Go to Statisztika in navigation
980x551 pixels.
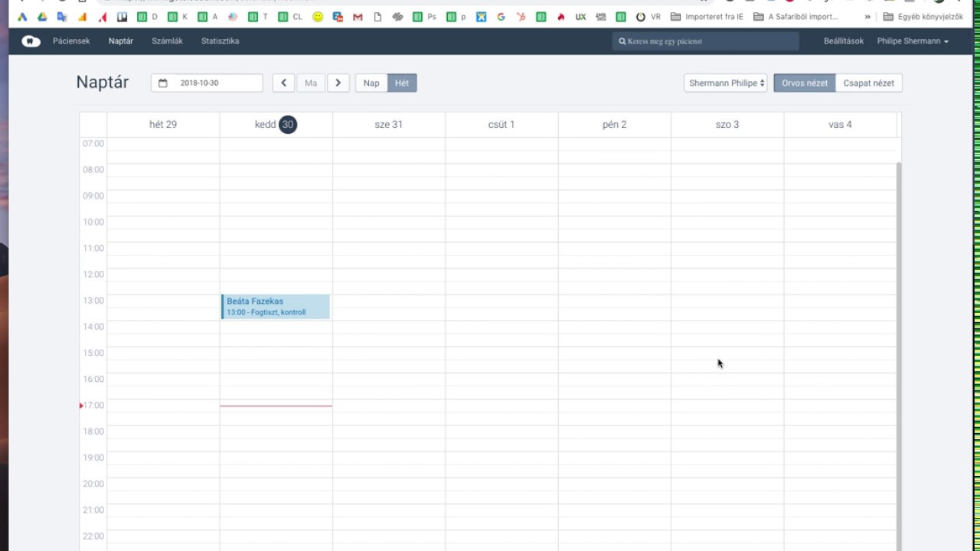pos(220,41)
